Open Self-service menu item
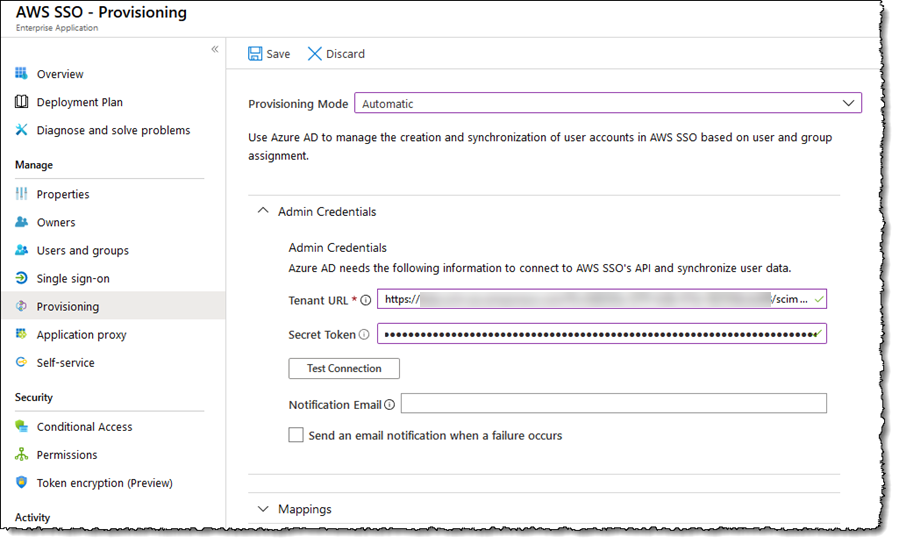This screenshot has height=544, width=899. [65, 363]
